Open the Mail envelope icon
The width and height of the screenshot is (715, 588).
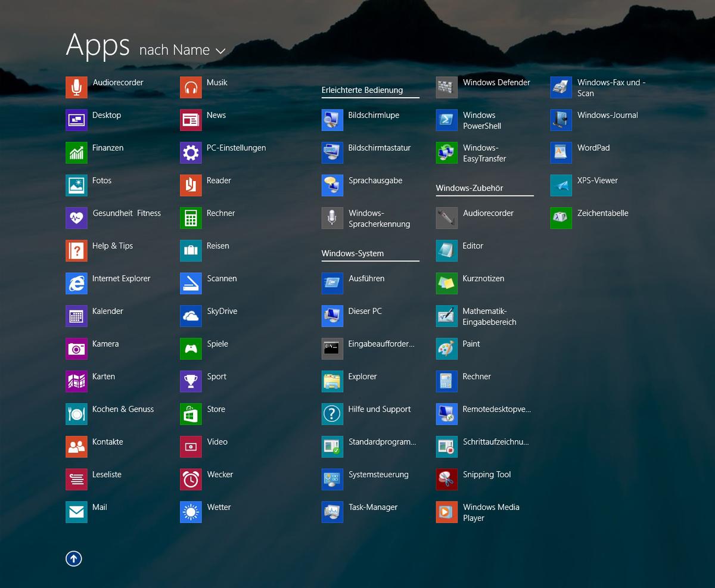tap(76, 514)
